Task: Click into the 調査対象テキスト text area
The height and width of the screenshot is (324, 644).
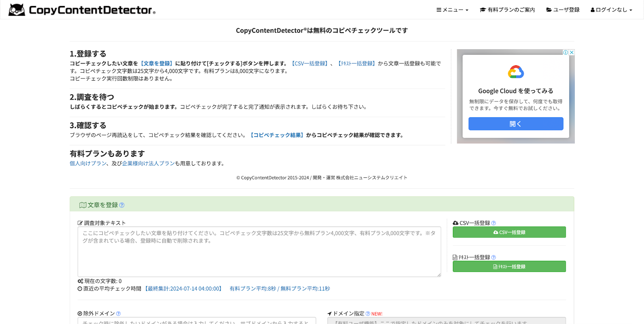Action: (259, 251)
